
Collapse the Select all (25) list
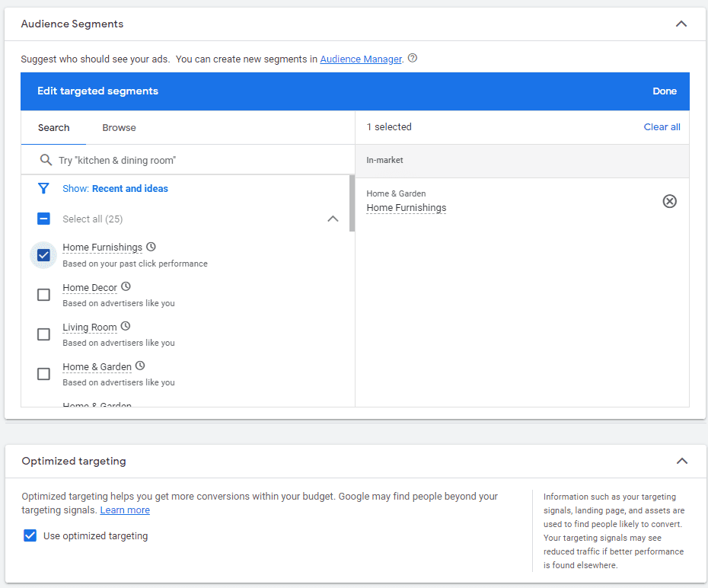[x=333, y=219]
